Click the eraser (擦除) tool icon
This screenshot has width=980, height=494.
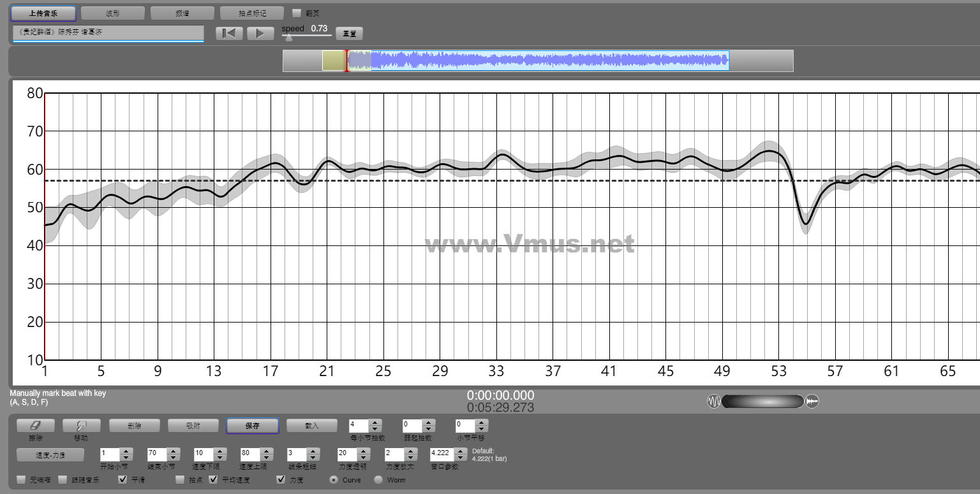click(35, 426)
